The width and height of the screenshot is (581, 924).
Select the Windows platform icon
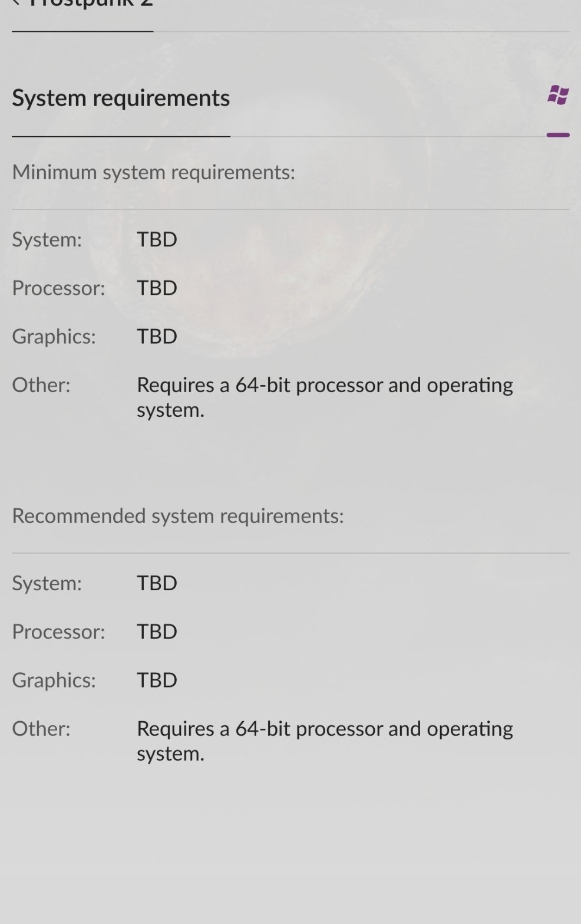(x=558, y=95)
